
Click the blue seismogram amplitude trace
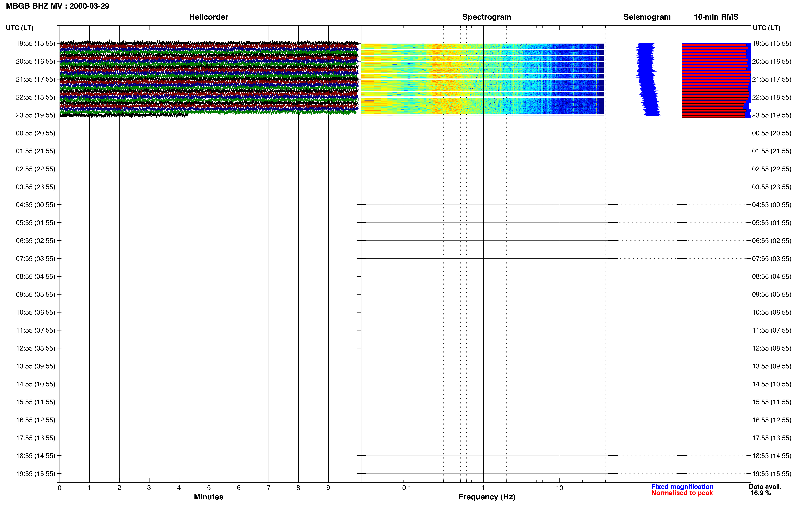point(648,80)
